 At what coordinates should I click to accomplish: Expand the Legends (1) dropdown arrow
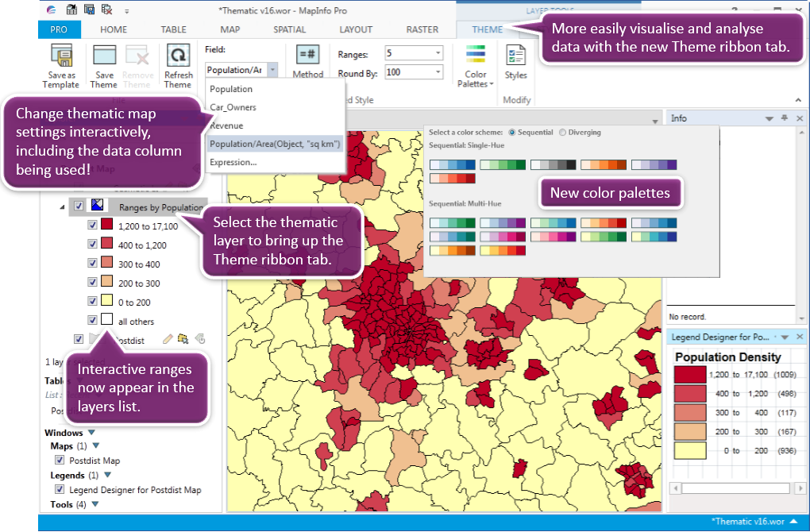click(x=107, y=475)
